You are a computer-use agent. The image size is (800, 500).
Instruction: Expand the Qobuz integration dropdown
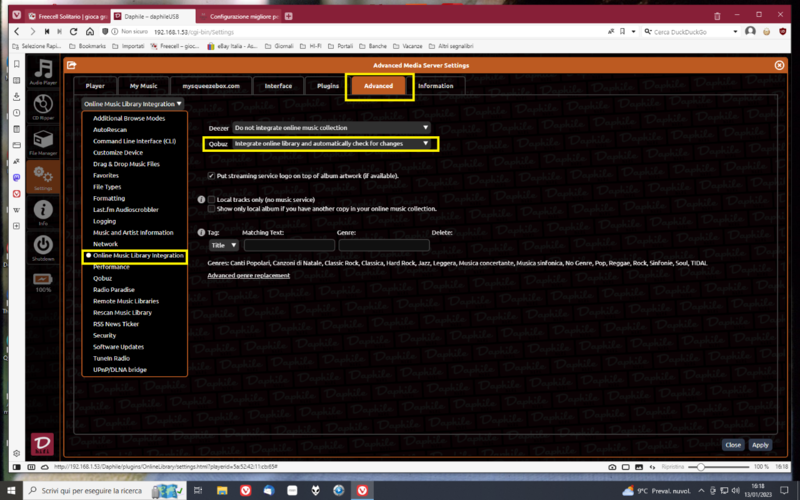[331, 144]
